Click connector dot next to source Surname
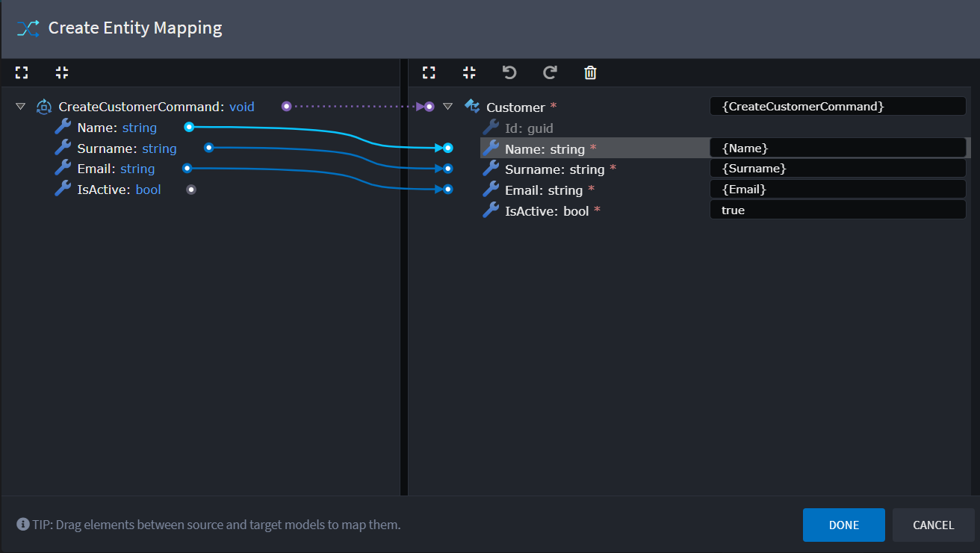The width and height of the screenshot is (980, 553). coord(209,148)
